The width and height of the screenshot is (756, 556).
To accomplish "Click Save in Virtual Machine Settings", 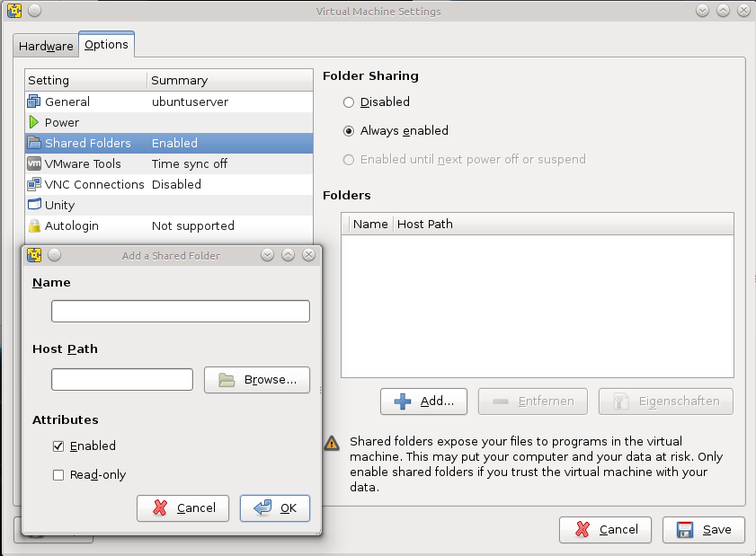I will [x=704, y=530].
